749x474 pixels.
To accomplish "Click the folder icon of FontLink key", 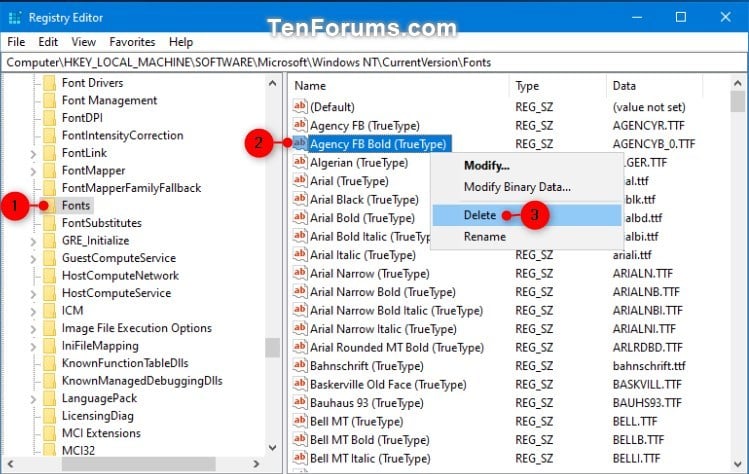I will [x=49, y=153].
